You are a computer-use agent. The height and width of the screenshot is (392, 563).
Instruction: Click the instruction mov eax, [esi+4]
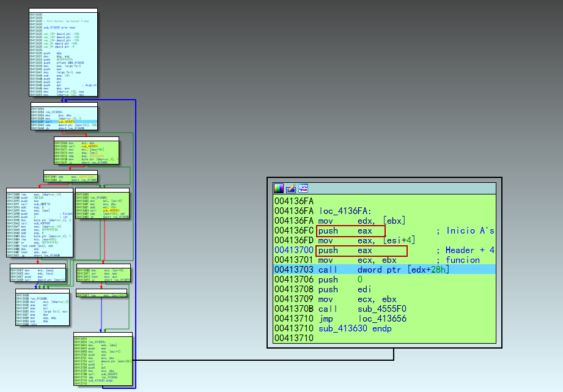367,240
